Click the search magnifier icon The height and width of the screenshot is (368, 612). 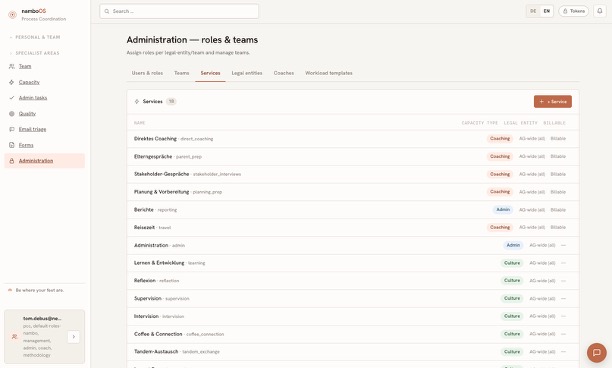click(x=107, y=11)
